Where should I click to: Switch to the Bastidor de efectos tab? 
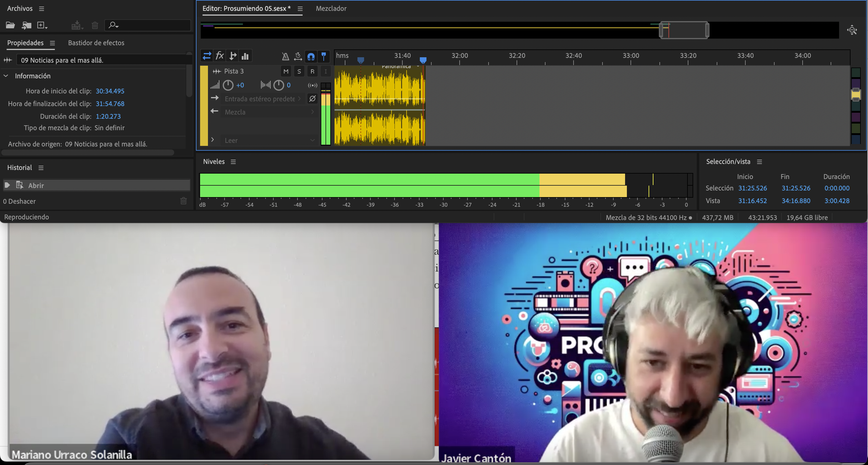point(96,43)
